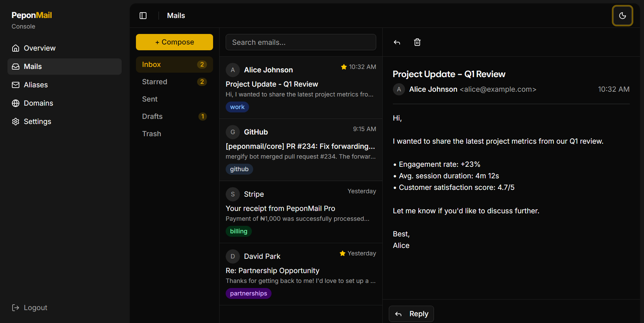Collapse the sidebar with the panel toggle
644x323 pixels.
point(143,15)
